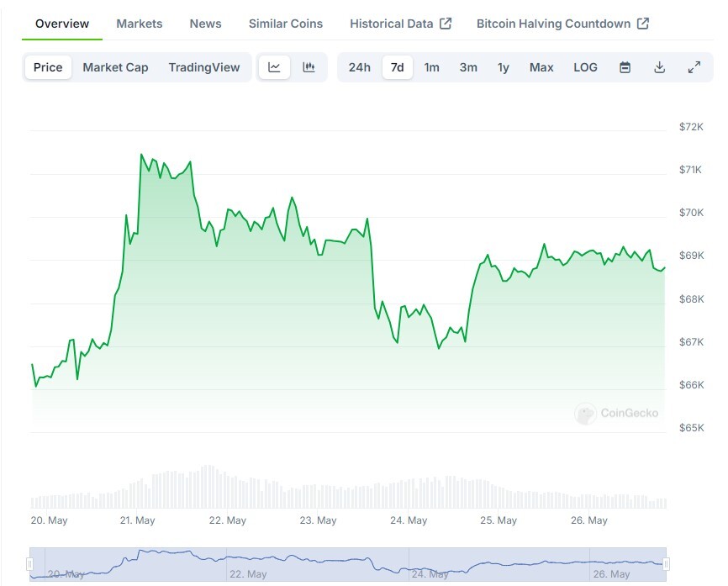Go to the Similar Coins tab

click(x=286, y=24)
